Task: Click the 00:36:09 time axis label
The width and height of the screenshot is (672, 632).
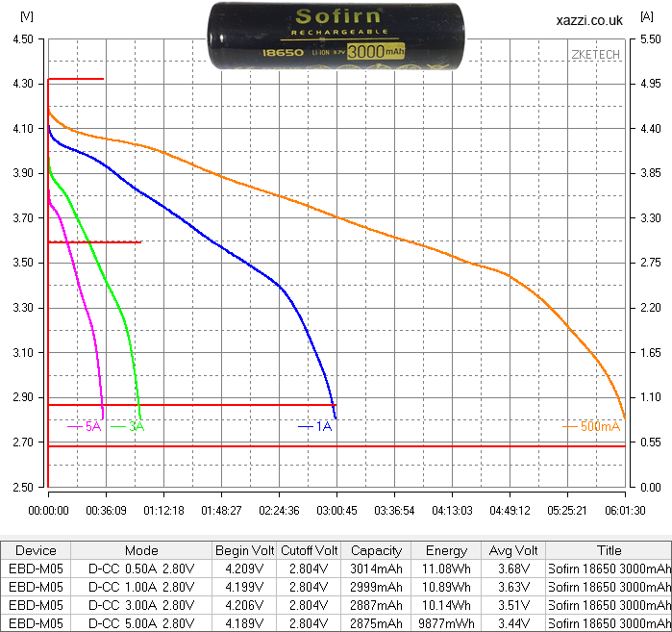Action: click(x=106, y=510)
